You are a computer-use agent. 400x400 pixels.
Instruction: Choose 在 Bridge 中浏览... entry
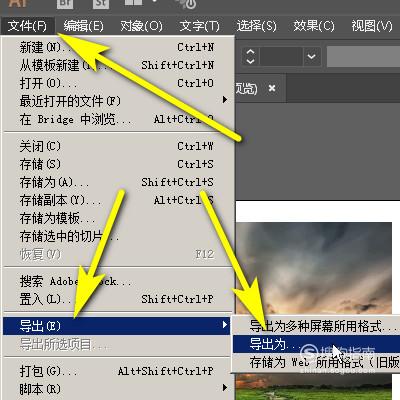pos(117,119)
